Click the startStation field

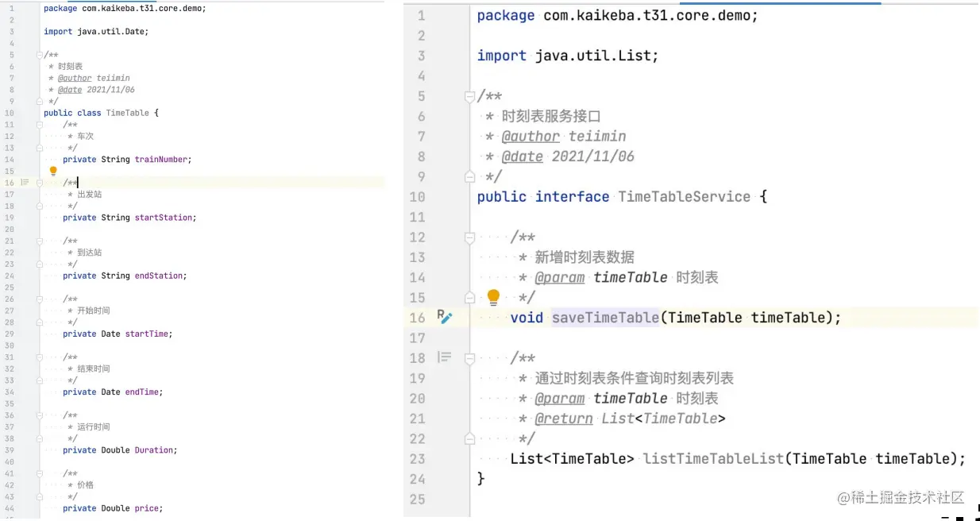click(164, 218)
